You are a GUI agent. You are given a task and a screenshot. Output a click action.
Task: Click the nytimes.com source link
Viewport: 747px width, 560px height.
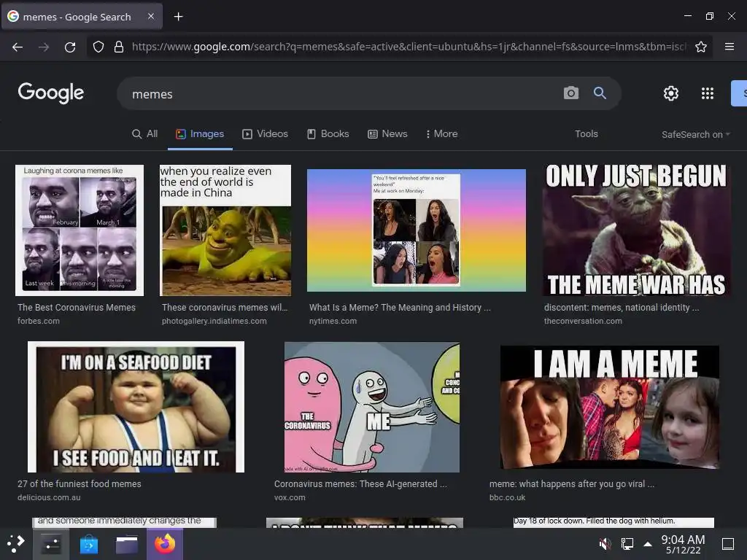click(333, 321)
